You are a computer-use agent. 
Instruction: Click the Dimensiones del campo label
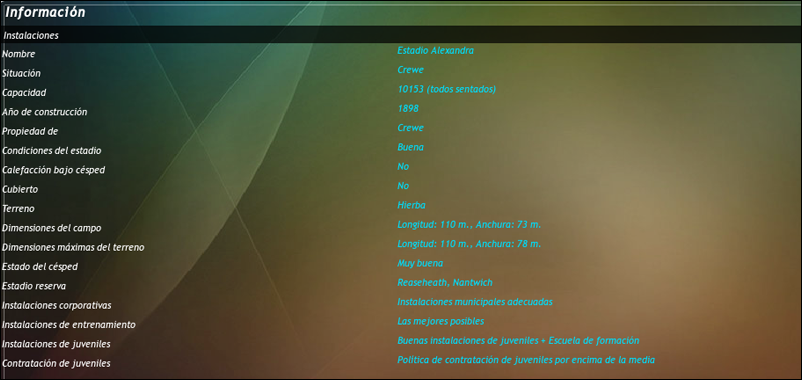52,228
